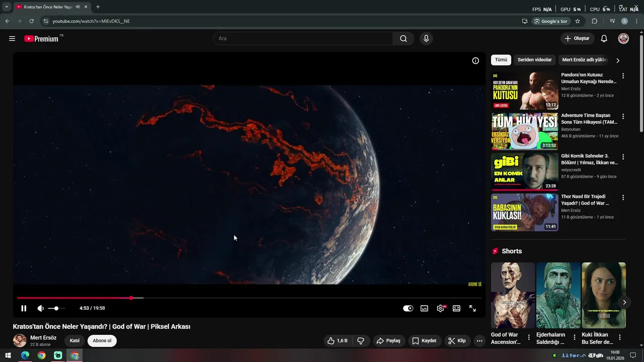Open Mert Ersöz channel avatar
Viewport: 644px width, 362px height.
(x=20, y=341)
